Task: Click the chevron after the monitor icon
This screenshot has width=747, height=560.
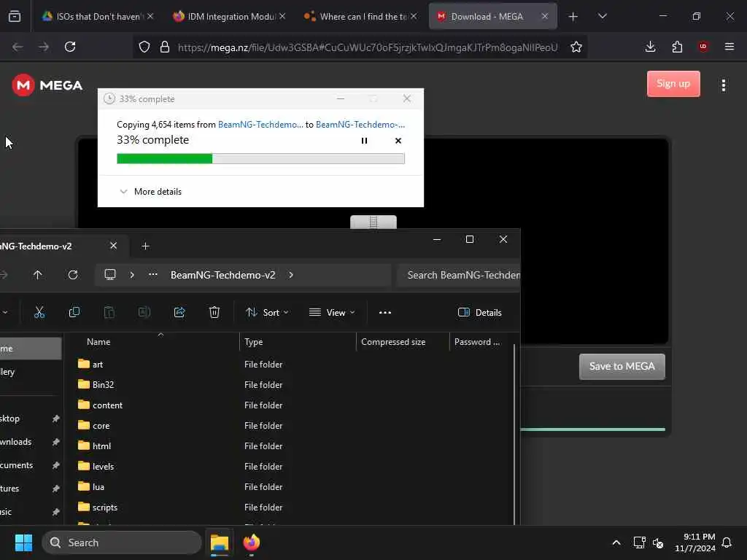Action: coord(132,275)
